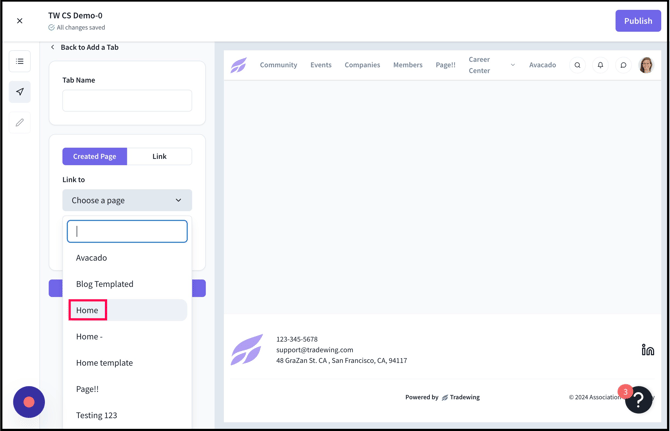Open the pencil edit sidebar icon
This screenshot has height=431, width=670.
tap(20, 123)
